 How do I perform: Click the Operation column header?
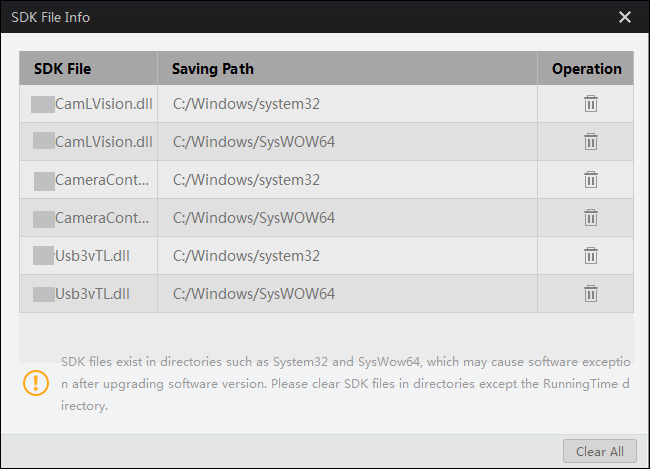pos(586,69)
